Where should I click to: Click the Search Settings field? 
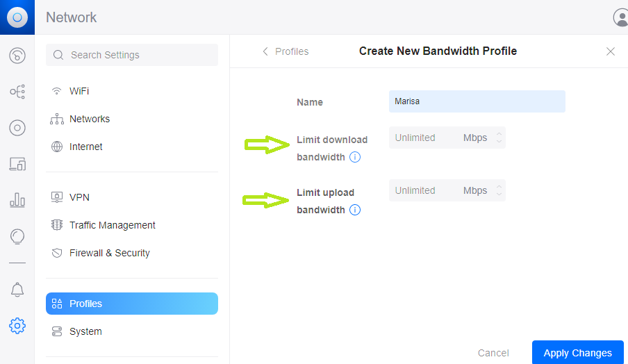(132, 55)
